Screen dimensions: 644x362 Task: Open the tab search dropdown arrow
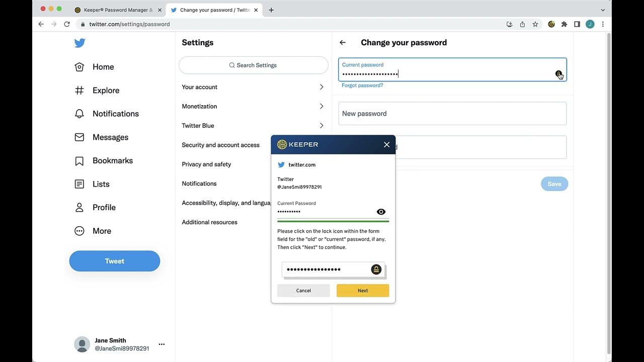pos(603,10)
